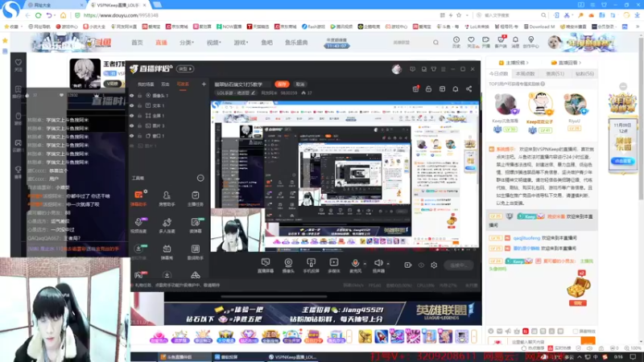This screenshot has height=362, width=644.
Task: Open 分类 dropdown in Douyu nav
Action: [x=187, y=43]
